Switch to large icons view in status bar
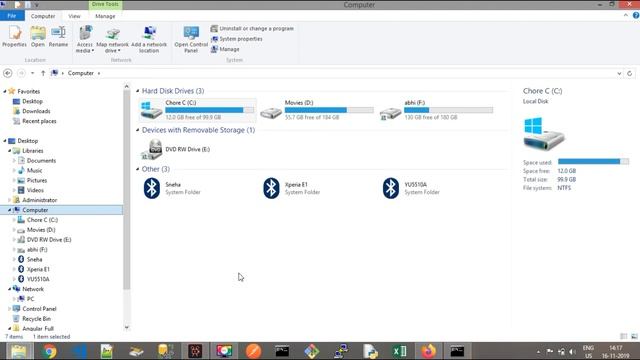Viewport: 640px width, 360px height. point(634,336)
